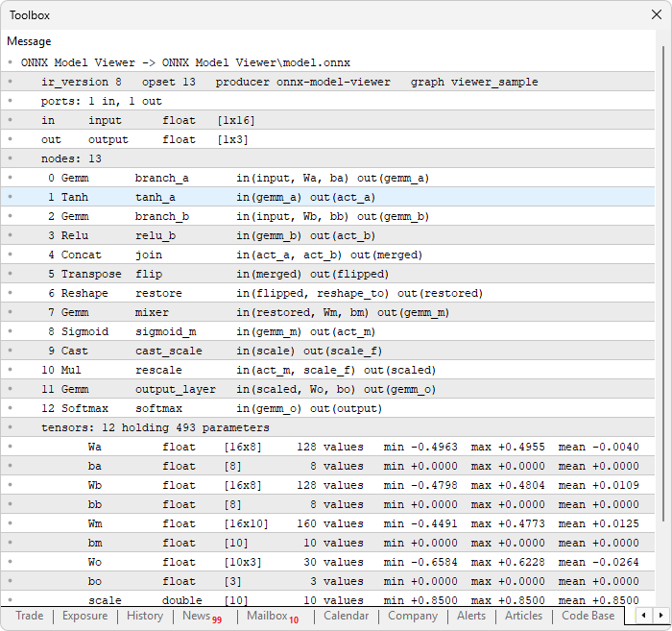The height and width of the screenshot is (631, 672).
Task: Select the '12 Softmax softmax' node row
Action: (327, 408)
